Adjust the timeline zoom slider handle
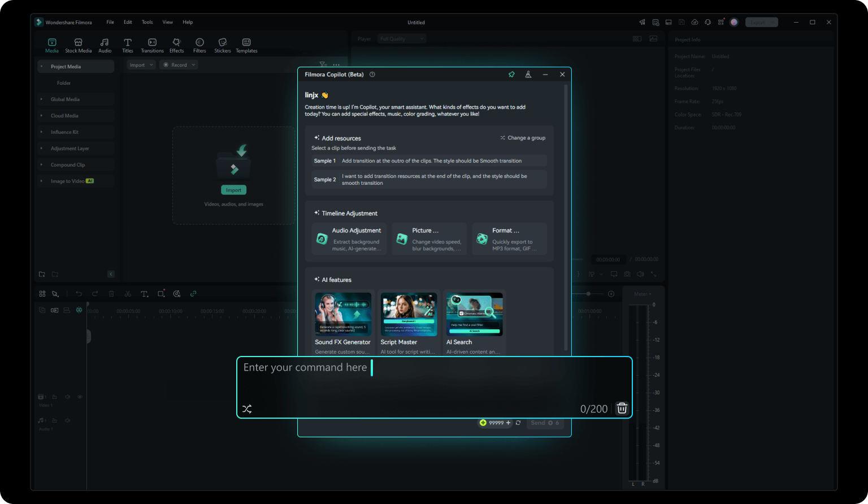The width and height of the screenshot is (868, 504). click(588, 294)
